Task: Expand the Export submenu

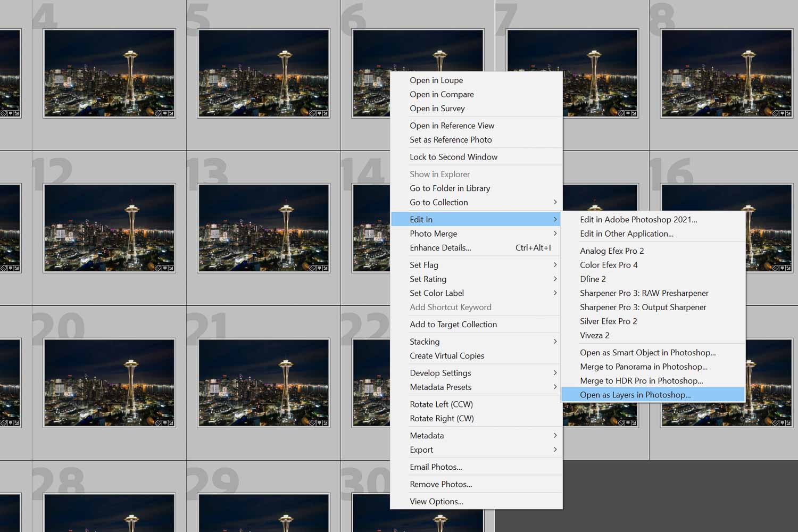Action: (476, 450)
